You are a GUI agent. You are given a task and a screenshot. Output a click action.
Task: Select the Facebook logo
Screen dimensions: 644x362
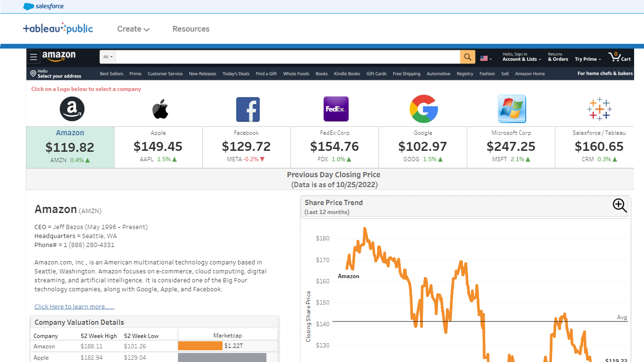pyautogui.click(x=248, y=110)
